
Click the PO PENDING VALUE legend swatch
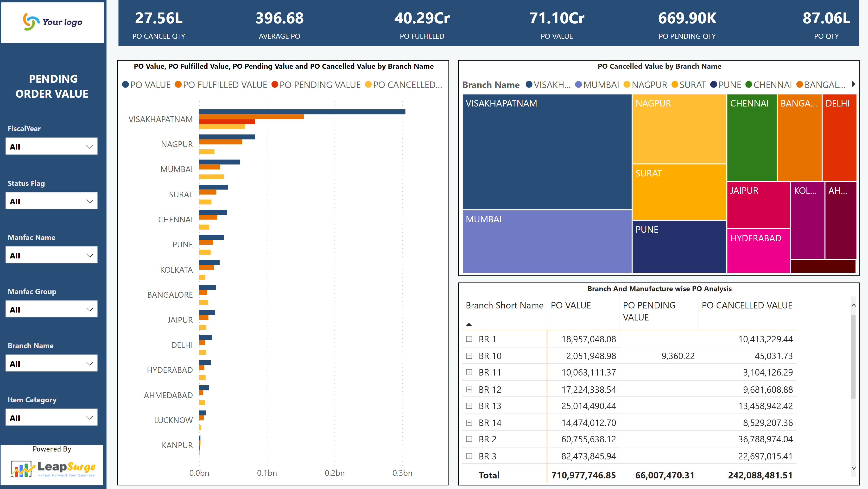pyautogui.click(x=275, y=85)
